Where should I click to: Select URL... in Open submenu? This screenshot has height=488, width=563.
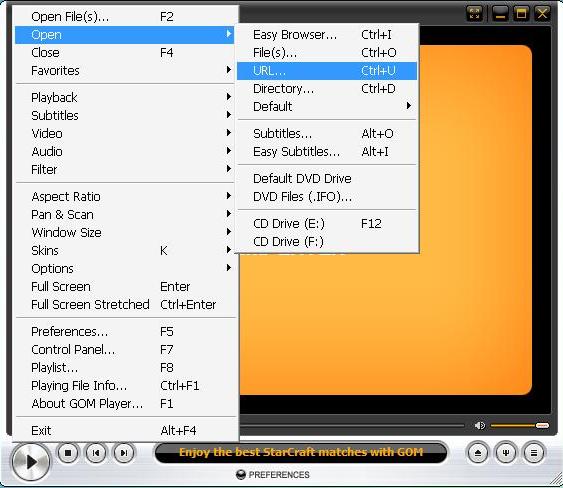(327, 71)
